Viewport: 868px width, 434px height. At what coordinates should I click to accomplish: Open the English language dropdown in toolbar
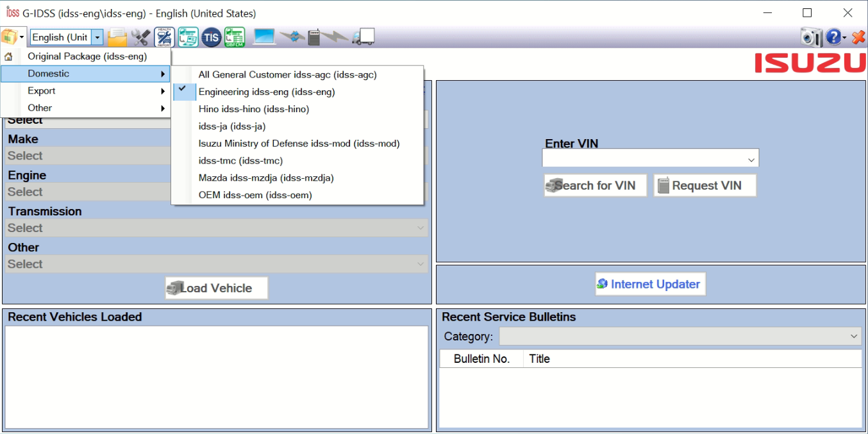pyautogui.click(x=97, y=37)
